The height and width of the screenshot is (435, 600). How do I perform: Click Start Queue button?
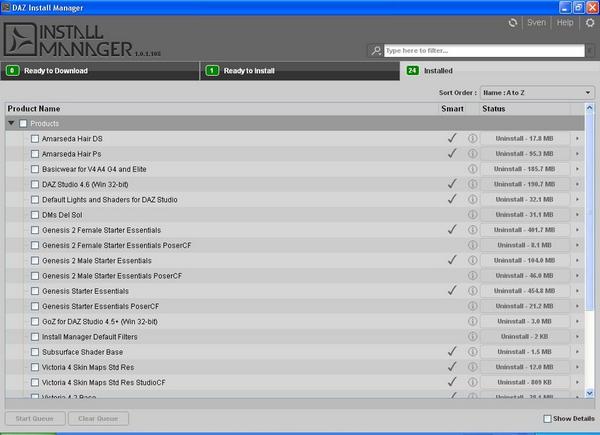pos(35,419)
